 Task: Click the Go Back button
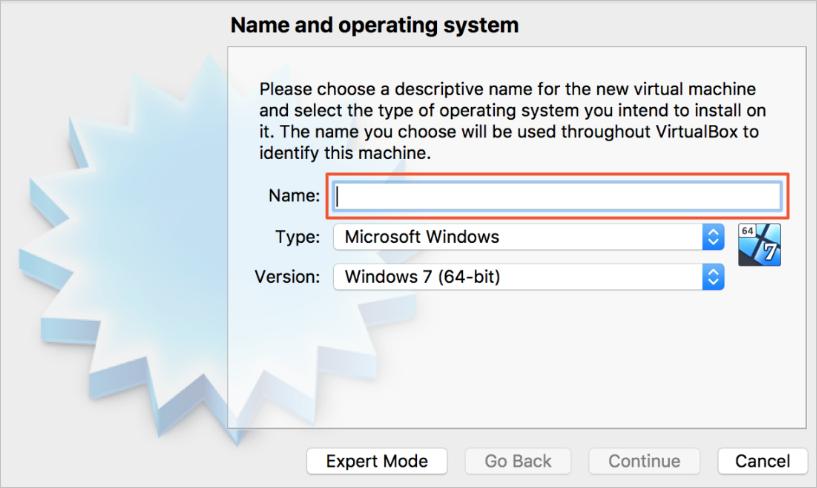[518, 461]
